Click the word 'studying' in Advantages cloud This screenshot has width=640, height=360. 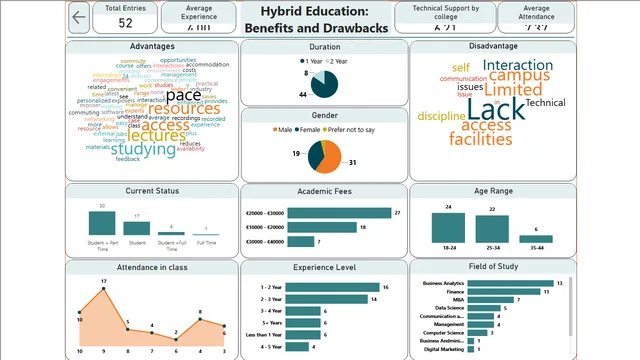click(x=143, y=149)
